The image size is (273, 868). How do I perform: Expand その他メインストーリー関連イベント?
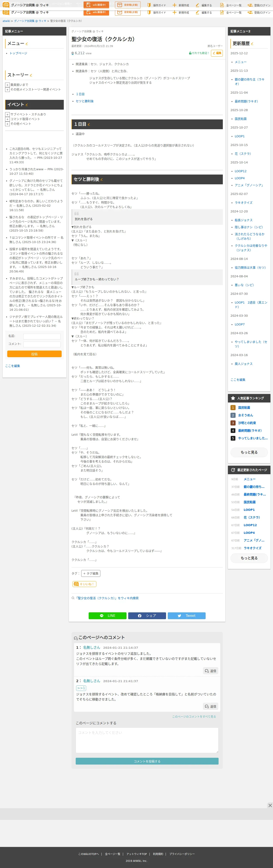(7, 90)
